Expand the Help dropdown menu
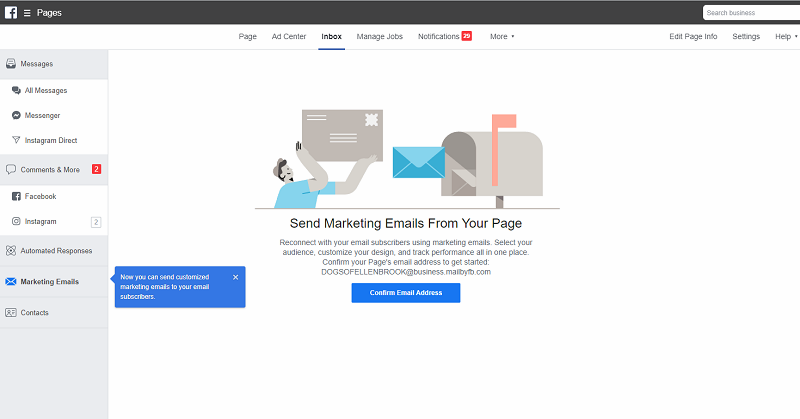The height and width of the screenshot is (419, 800). pyautogui.click(x=786, y=37)
